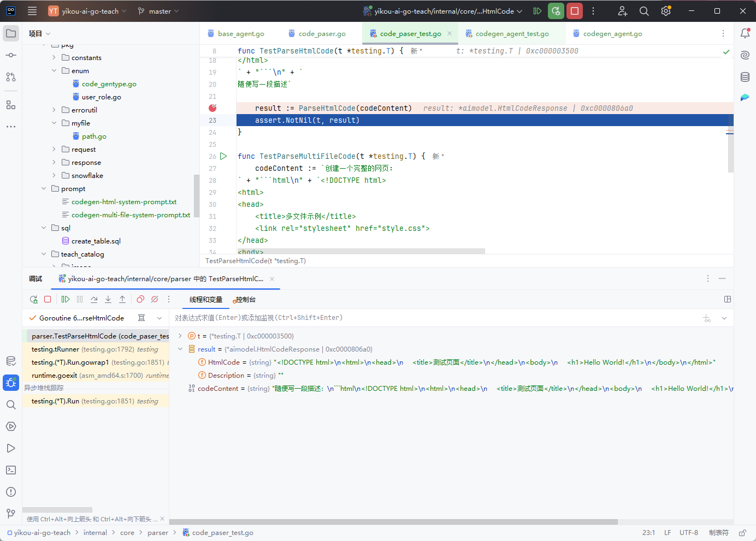Click the parser breadcrumb in navigation bar
Image resolution: width=756 pixels, height=541 pixels.
158,533
